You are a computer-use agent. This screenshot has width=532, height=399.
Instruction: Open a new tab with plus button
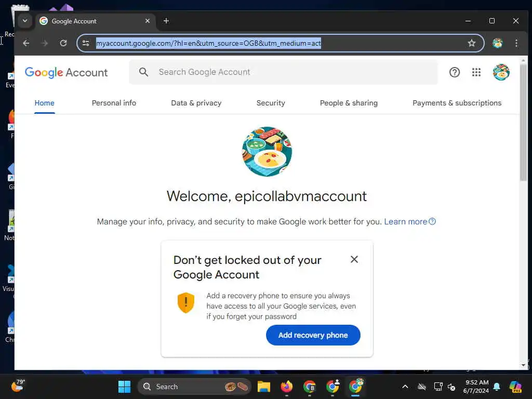coord(166,21)
